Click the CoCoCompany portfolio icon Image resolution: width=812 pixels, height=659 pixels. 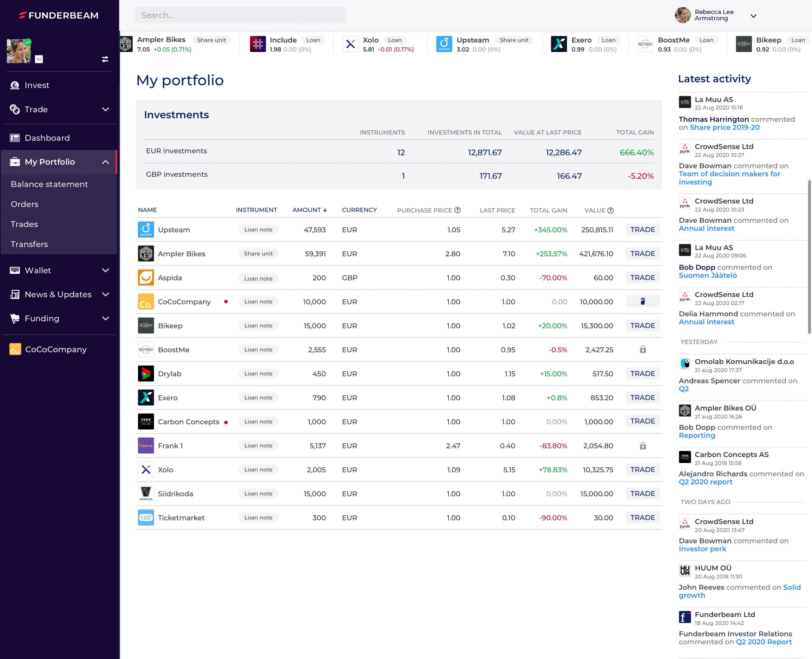pos(15,349)
